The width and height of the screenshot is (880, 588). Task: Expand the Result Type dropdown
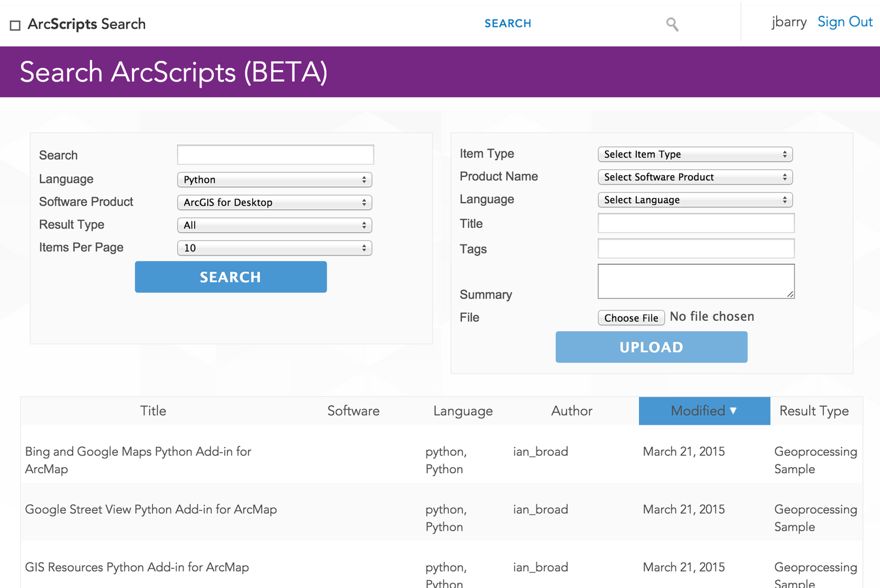click(274, 225)
